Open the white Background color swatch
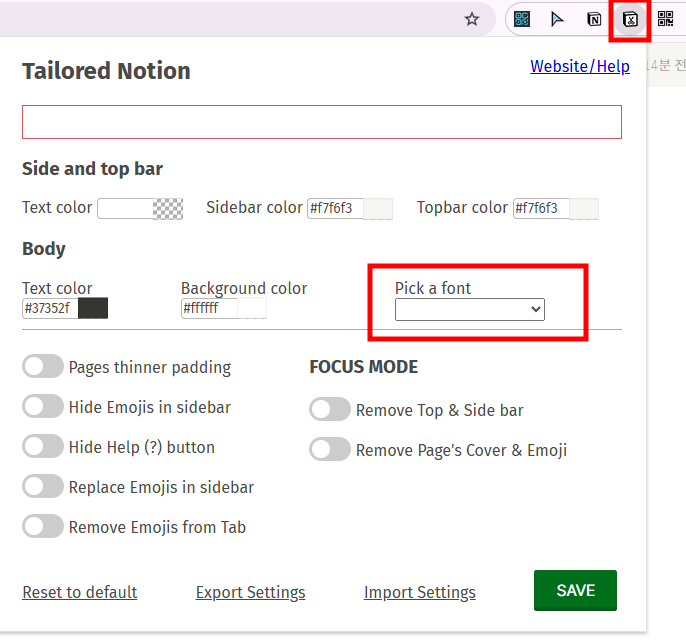This screenshot has height=644, width=686. [x=252, y=308]
